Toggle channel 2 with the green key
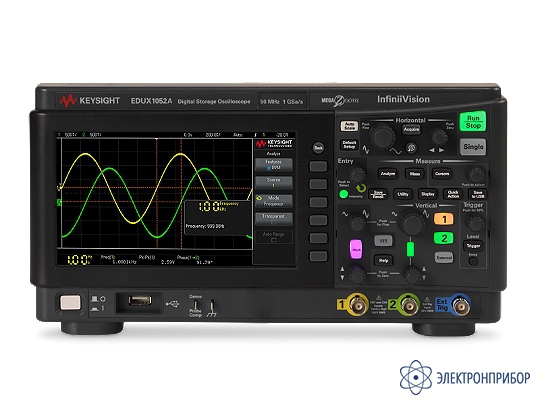540x405 pixels. coord(444,238)
